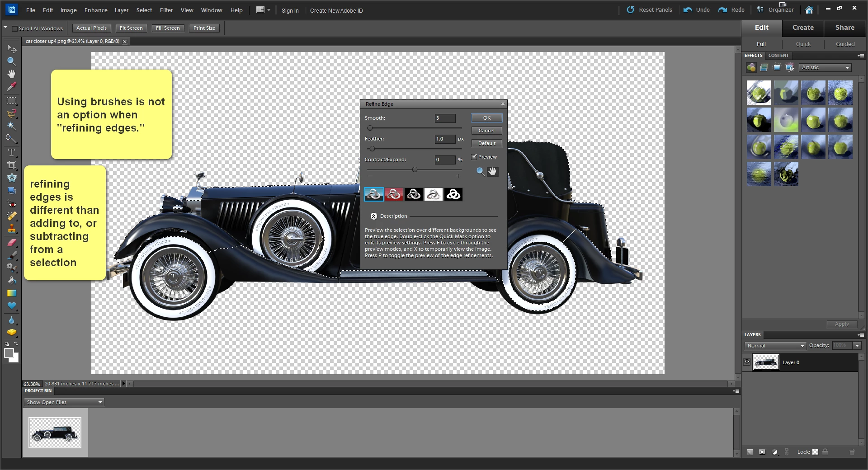This screenshot has height=470, width=868.
Task: Open the Enhance menu
Action: click(x=96, y=10)
